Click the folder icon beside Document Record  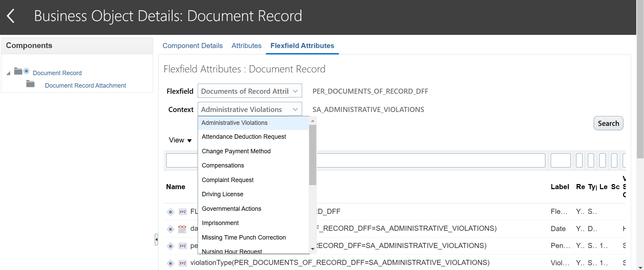click(x=18, y=71)
